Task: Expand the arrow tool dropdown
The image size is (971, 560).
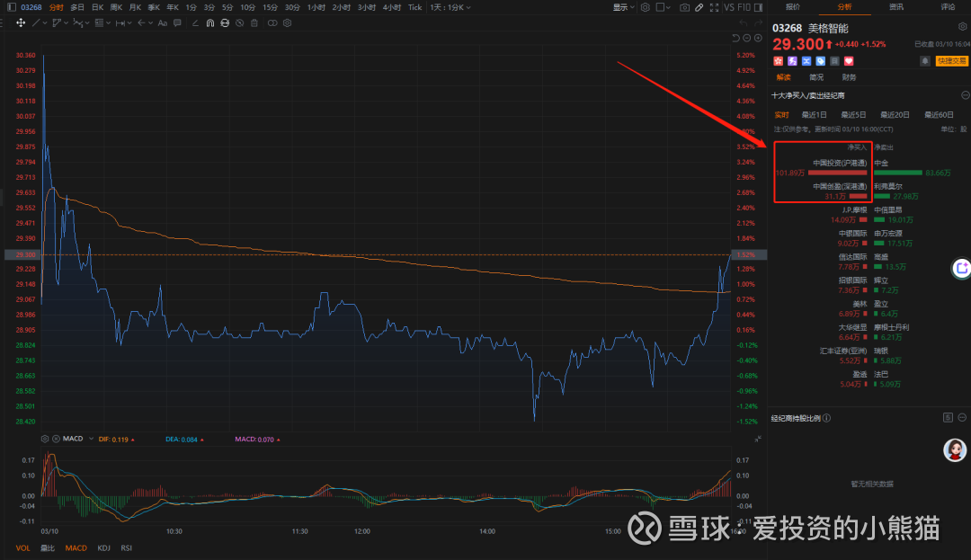Action: tap(149, 22)
